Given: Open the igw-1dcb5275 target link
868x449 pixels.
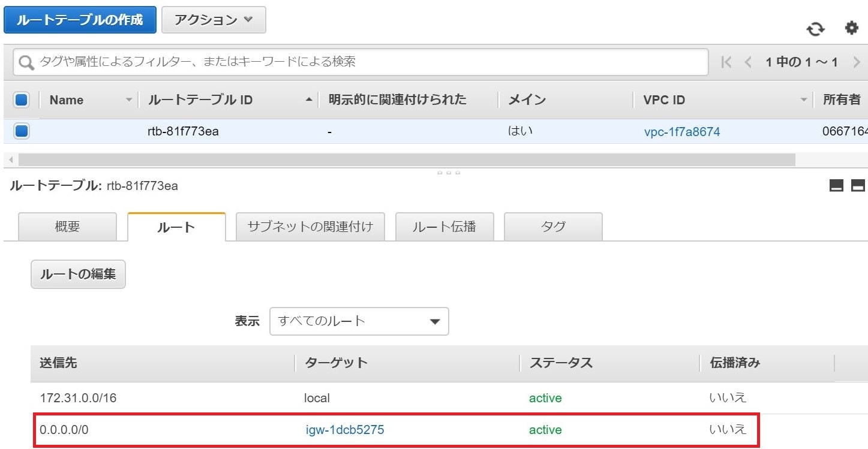Looking at the screenshot, I should coord(344,430).
